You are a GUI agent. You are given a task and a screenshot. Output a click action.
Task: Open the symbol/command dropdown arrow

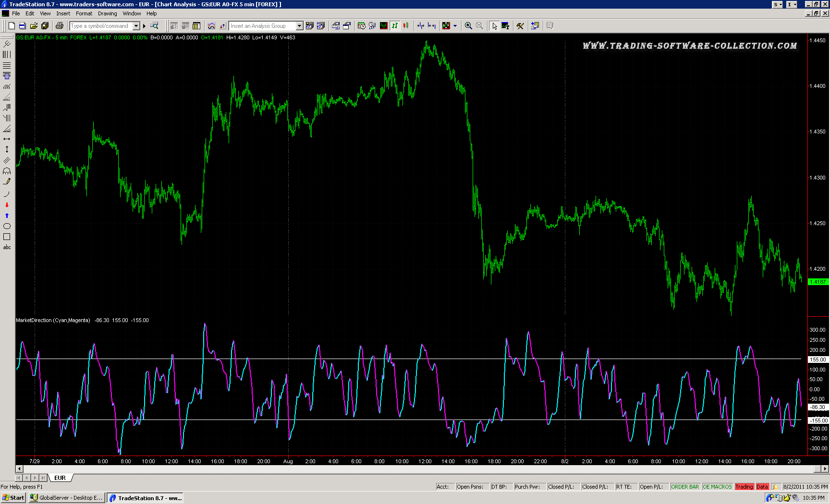pos(136,26)
